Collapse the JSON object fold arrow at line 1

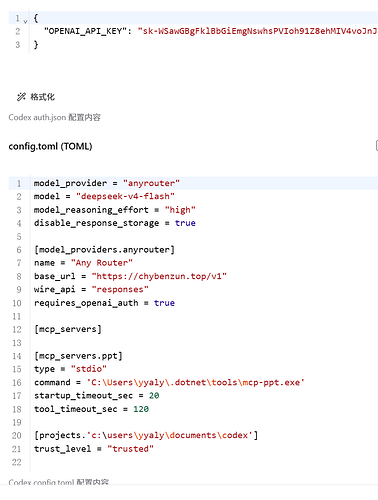point(26,22)
